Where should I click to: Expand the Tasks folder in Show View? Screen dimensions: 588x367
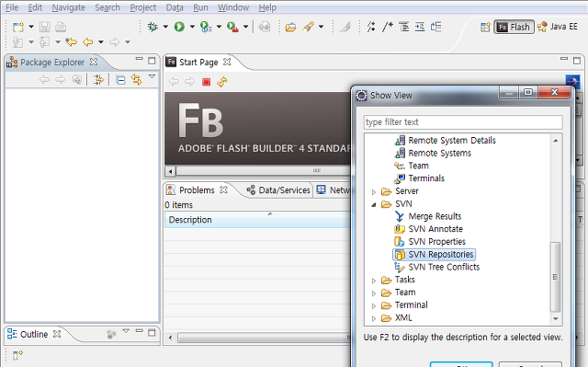pyautogui.click(x=374, y=281)
